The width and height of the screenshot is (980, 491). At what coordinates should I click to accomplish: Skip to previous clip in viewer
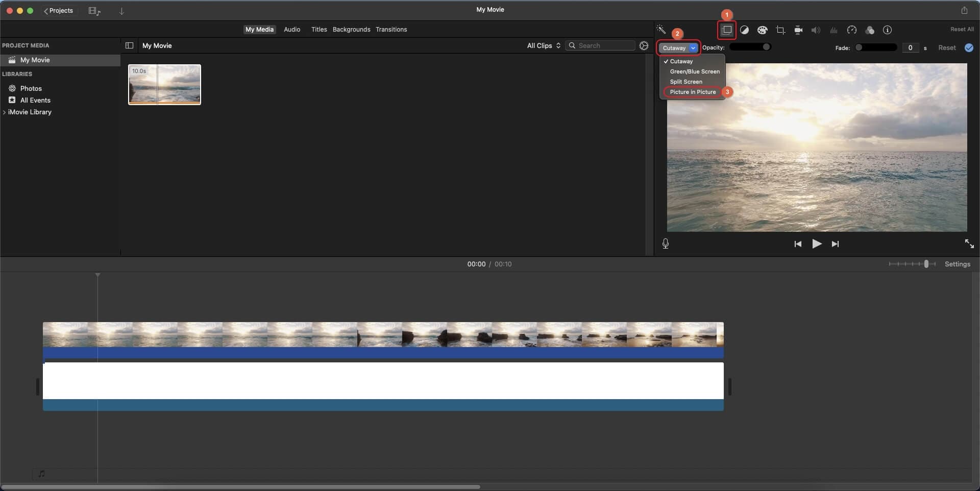point(798,244)
